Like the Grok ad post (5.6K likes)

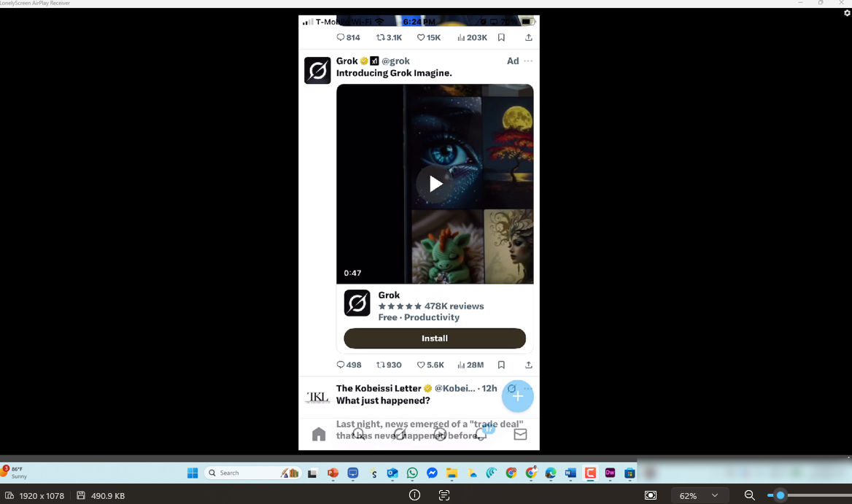coord(430,365)
